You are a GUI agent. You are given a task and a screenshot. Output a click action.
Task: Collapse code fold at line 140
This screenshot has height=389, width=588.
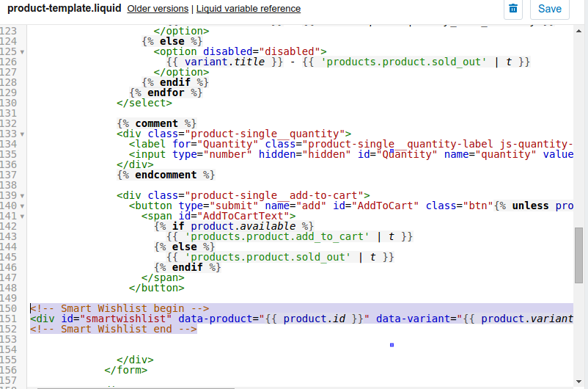[22, 206]
